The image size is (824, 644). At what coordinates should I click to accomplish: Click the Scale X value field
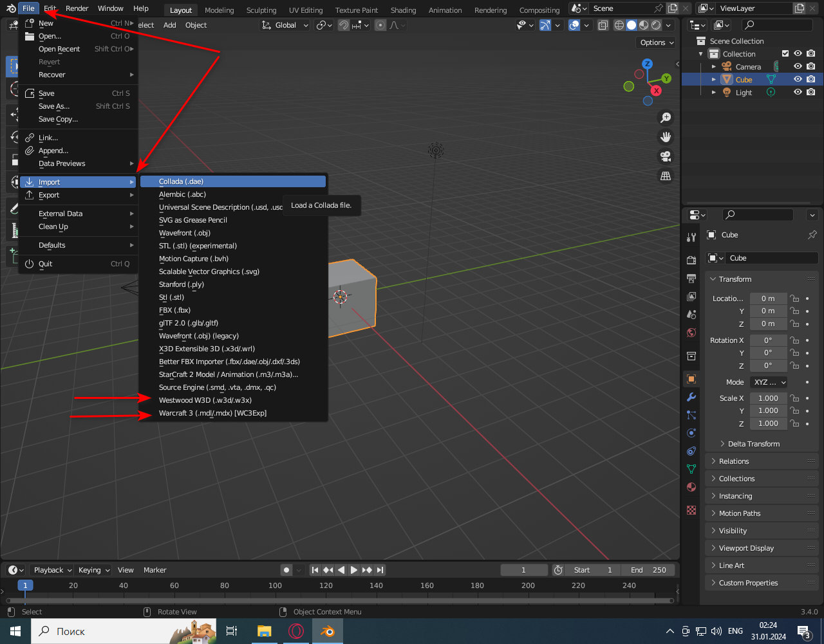point(768,398)
